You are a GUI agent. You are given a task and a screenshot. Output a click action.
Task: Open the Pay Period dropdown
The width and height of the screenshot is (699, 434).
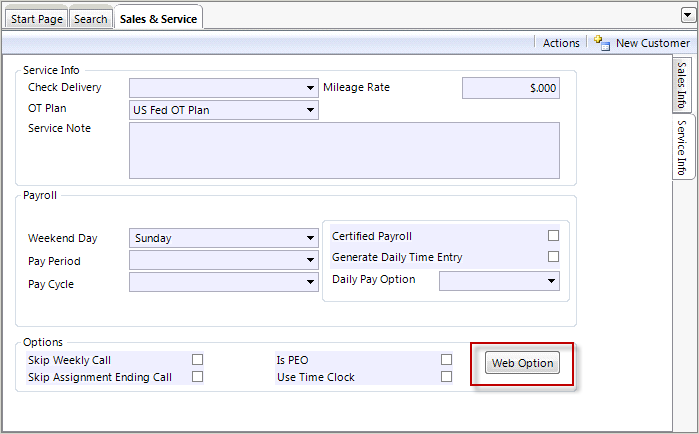tap(310, 260)
